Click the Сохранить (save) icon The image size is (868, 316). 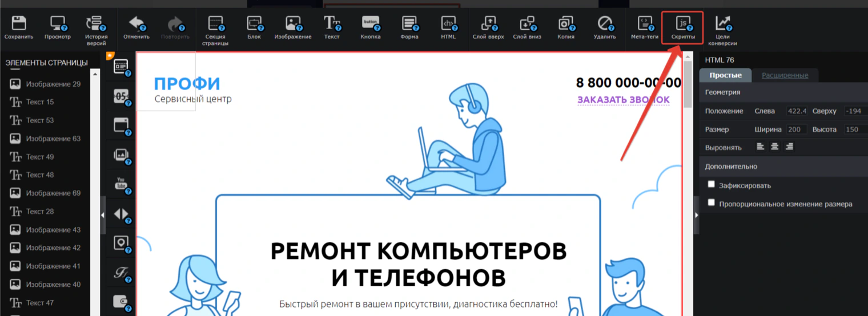[x=19, y=23]
